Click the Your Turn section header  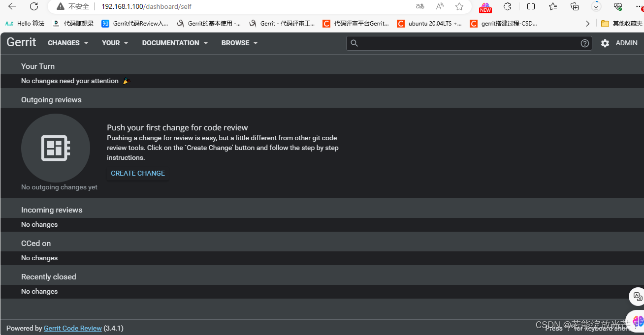click(x=38, y=66)
